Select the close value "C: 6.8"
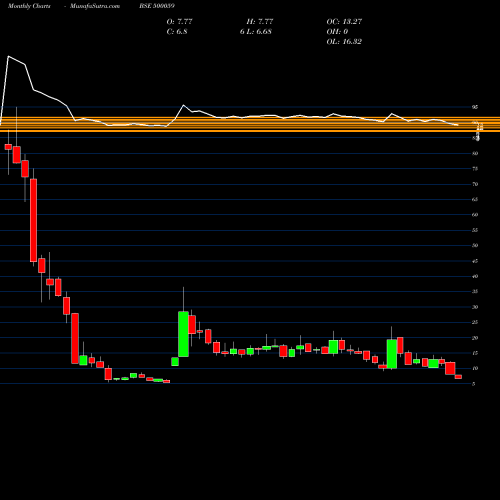The image size is (500, 500). pos(177,32)
